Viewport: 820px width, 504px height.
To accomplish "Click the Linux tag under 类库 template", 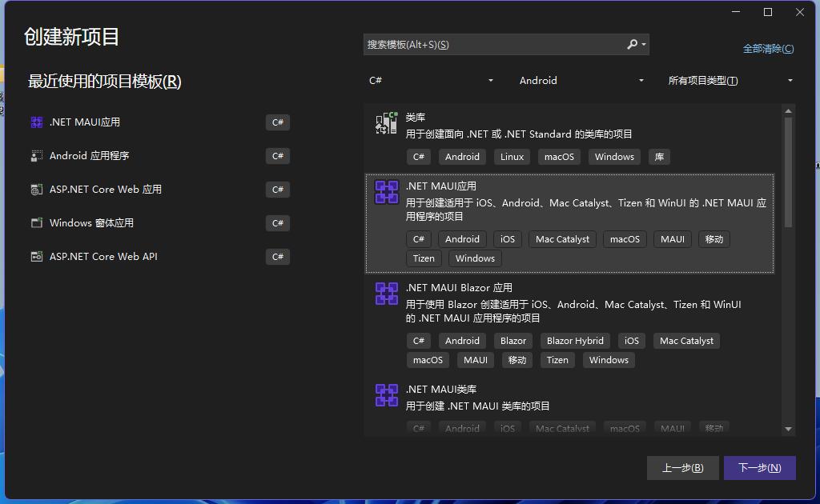I will (512, 157).
